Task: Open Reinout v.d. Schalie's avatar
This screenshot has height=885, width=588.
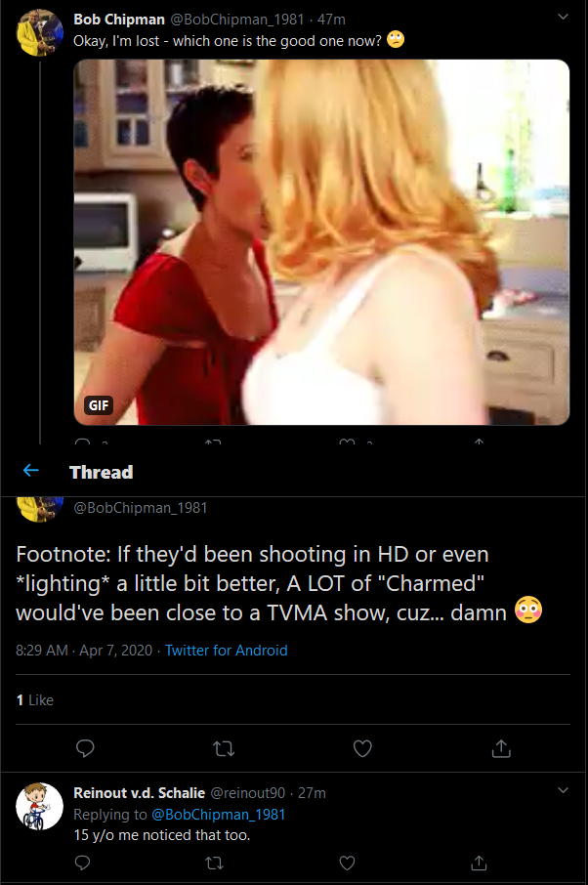Action: tap(39, 806)
